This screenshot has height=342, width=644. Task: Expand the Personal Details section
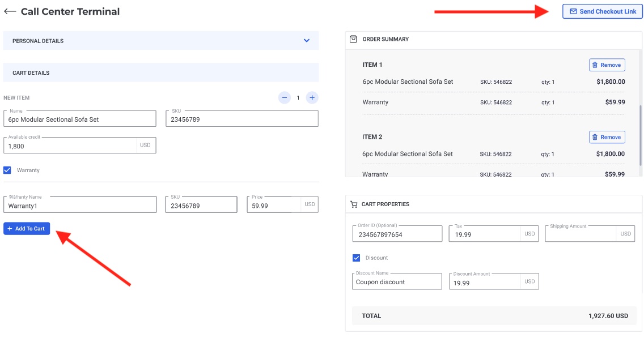306,41
